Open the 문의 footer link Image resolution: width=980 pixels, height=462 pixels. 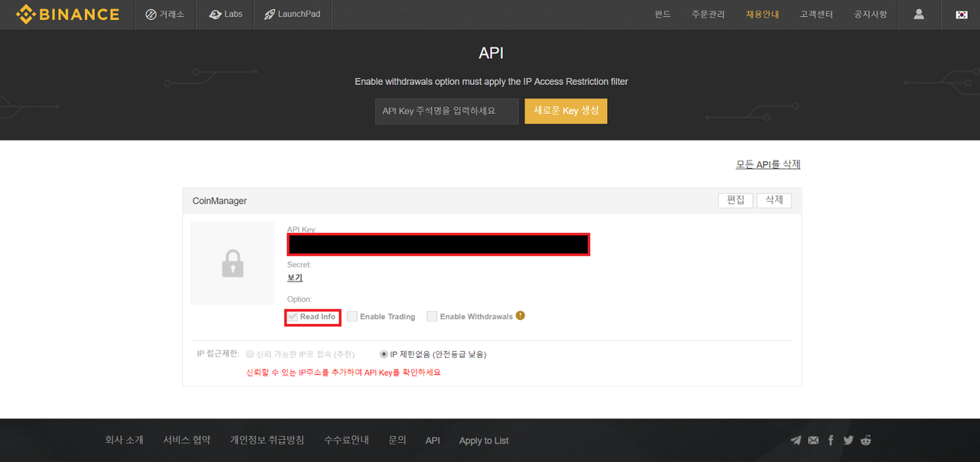pos(397,441)
